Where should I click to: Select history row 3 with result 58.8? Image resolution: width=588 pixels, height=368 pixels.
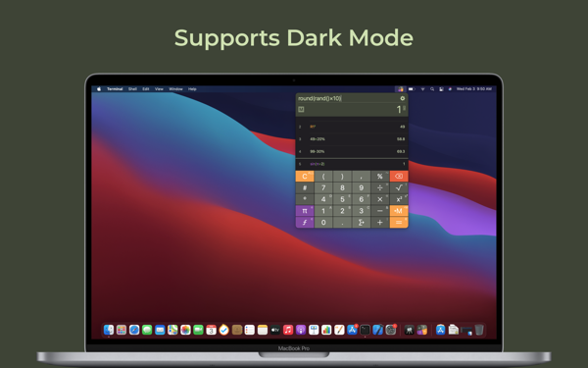tap(352, 139)
